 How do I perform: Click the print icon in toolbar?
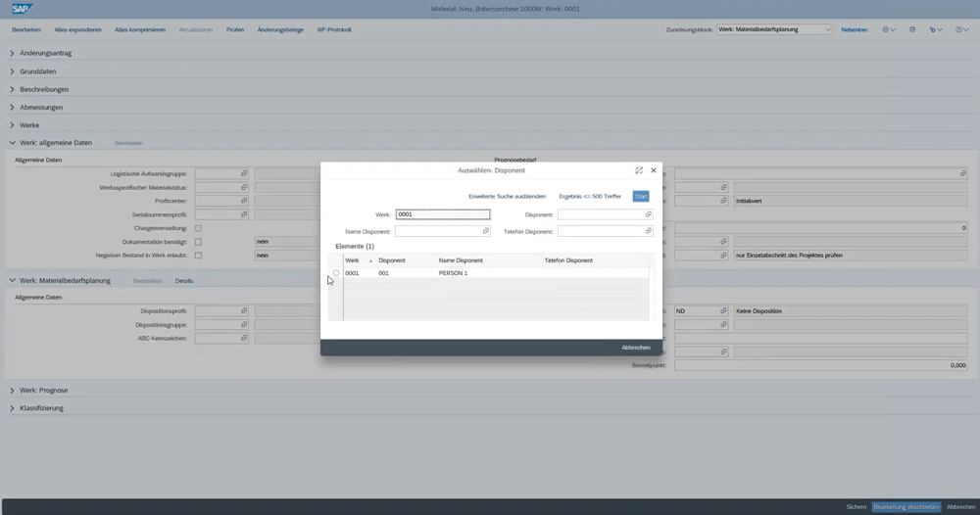pos(912,29)
